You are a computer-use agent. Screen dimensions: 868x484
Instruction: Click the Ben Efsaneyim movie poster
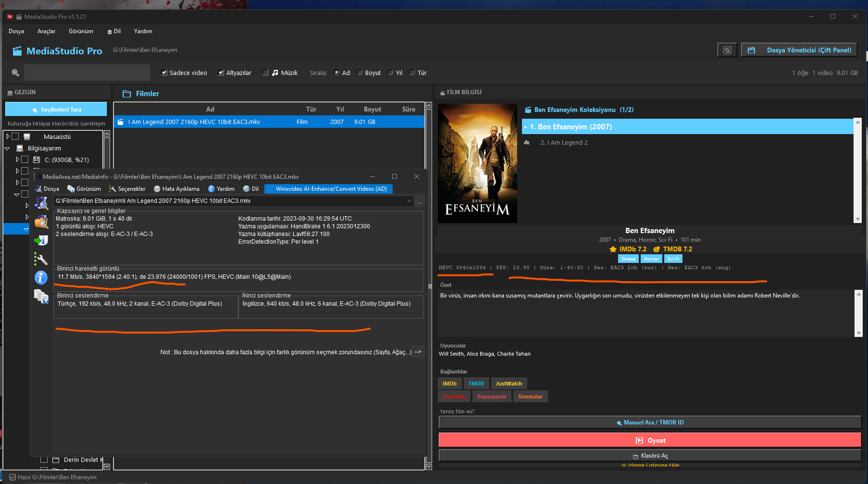pos(478,163)
